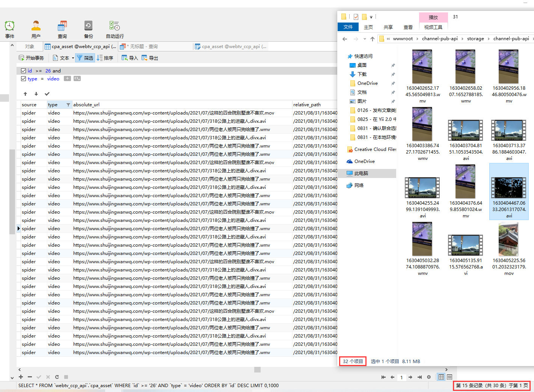Uncheck the id >= 26 filter checkbox
This screenshot has height=392, width=534.
click(x=24, y=71)
